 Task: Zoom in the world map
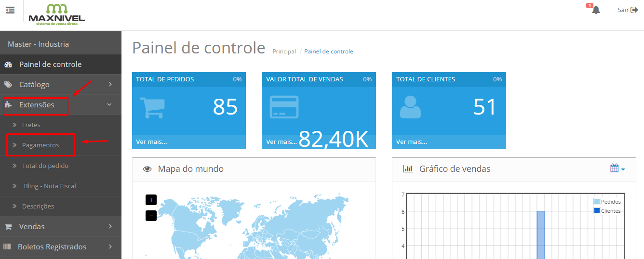coord(151,200)
